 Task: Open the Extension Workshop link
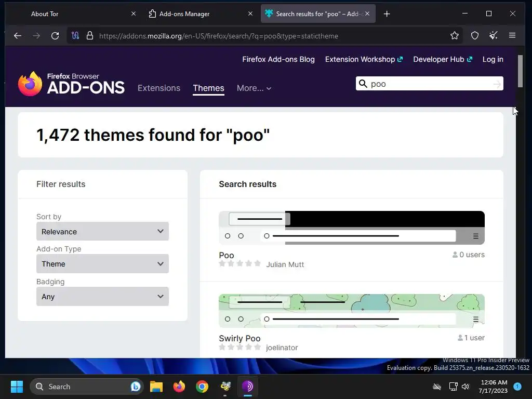364,59
